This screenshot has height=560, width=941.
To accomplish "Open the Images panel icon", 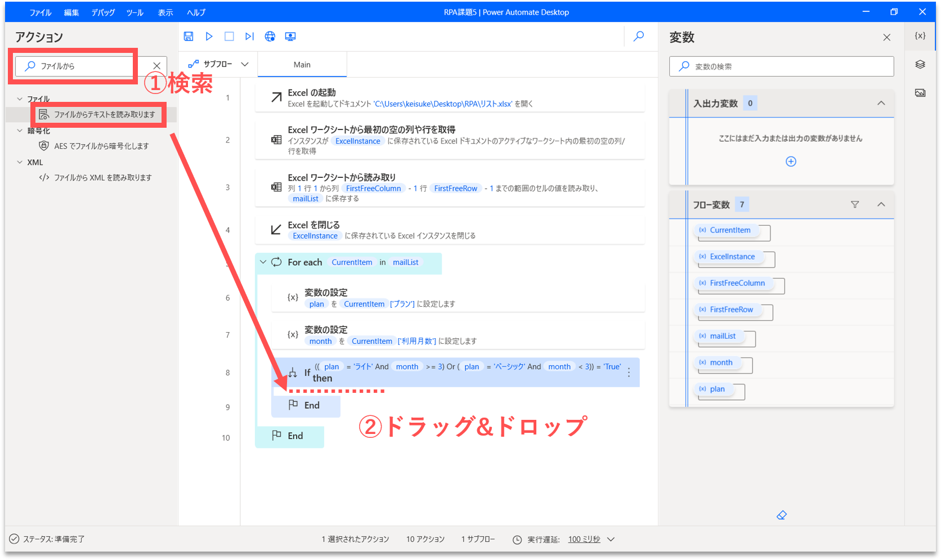I will [920, 93].
